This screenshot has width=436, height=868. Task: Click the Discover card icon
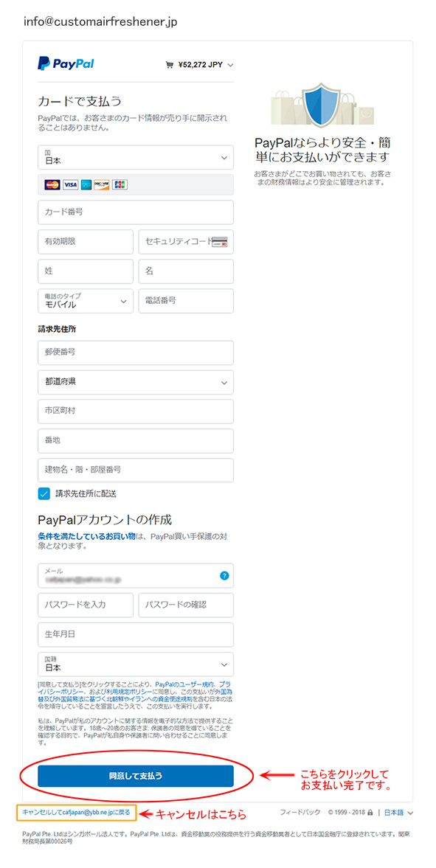click(x=102, y=184)
